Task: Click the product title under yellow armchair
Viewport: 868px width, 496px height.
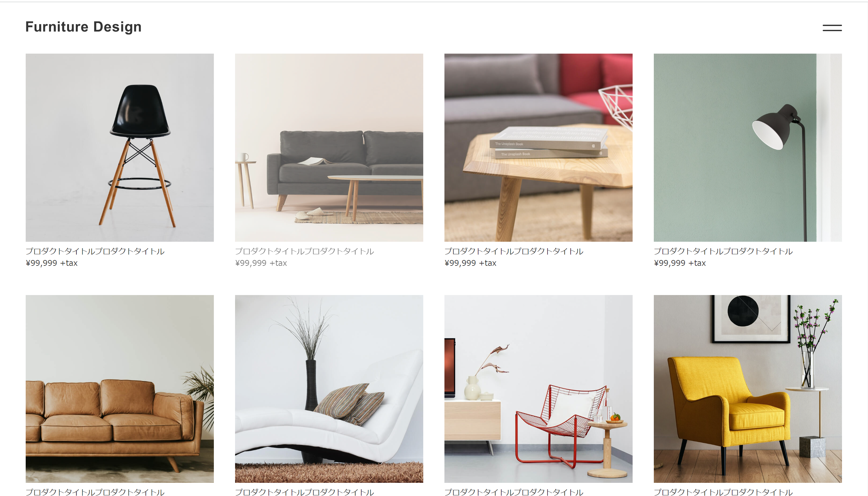Action: pyautogui.click(x=723, y=492)
